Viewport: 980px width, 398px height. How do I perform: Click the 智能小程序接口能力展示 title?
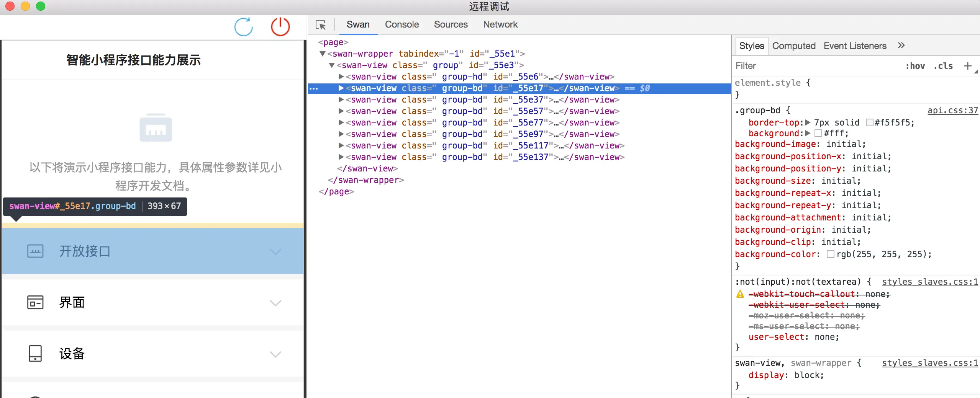134,60
